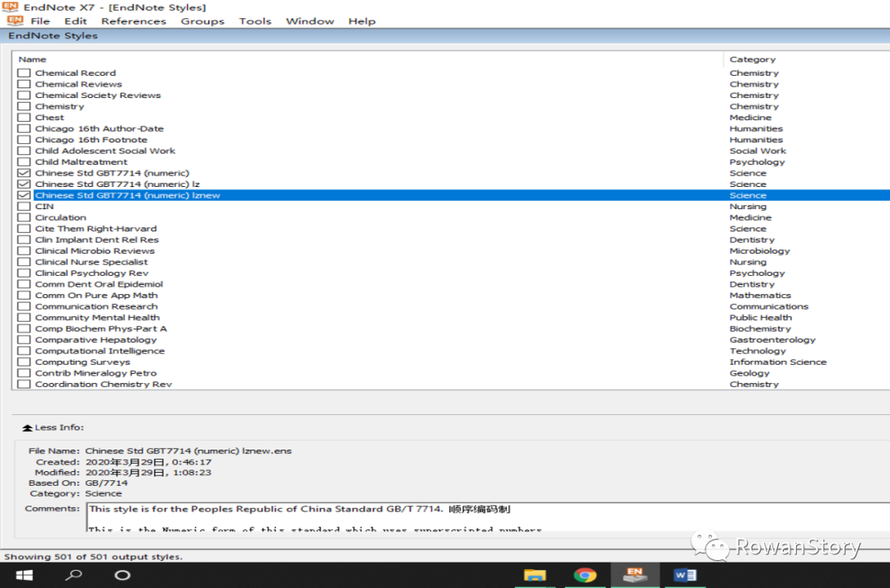Open the Edit menu

(x=76, y=21)
